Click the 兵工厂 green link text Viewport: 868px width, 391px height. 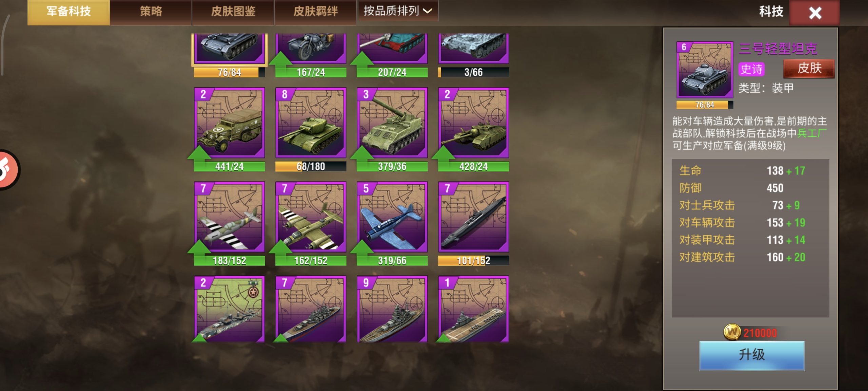(x=812, y=133)
